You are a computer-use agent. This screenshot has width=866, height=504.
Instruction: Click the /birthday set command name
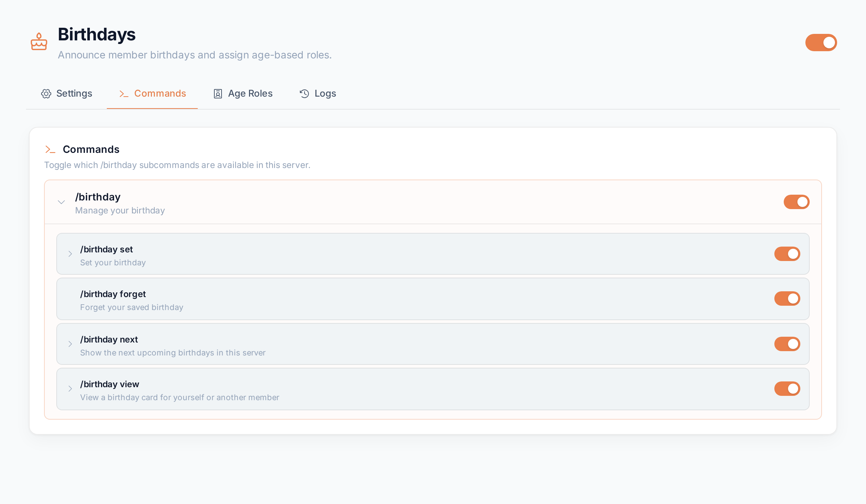(x=106, y=249)
